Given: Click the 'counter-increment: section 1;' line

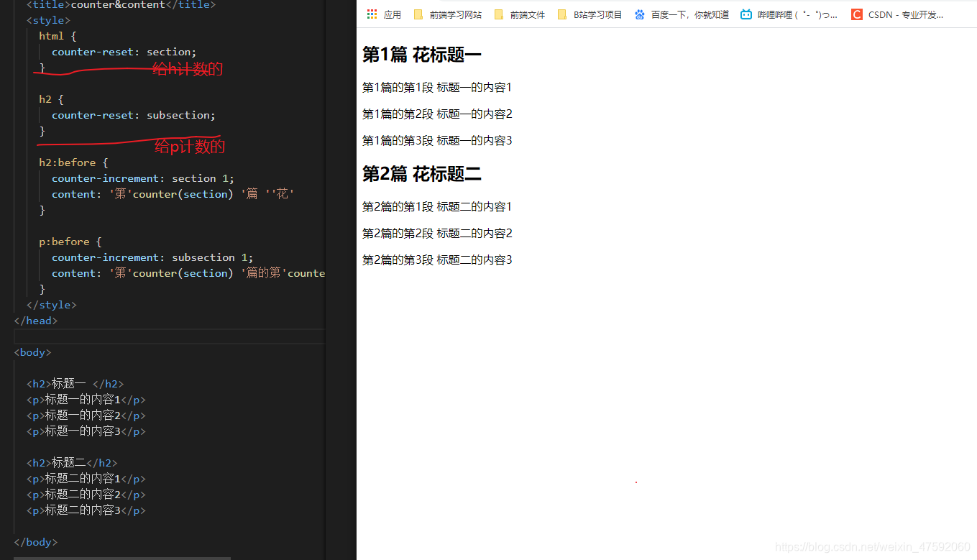Looking at the screenshot, I should pos(143,178).
